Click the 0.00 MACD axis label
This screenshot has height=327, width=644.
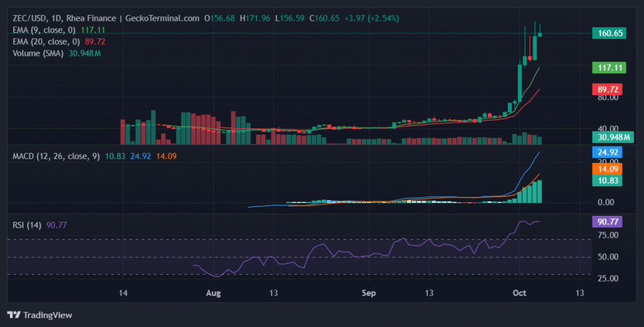click(606, 202)
